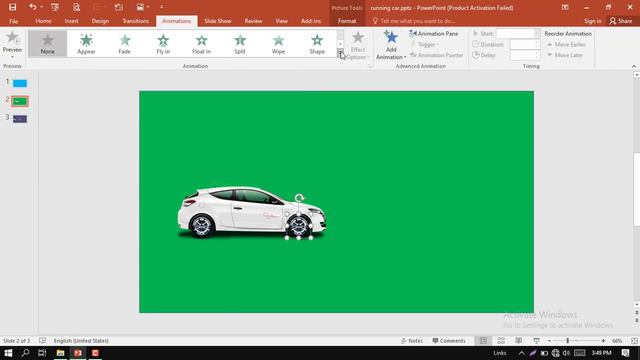
Task: Open the File menu
Action: (13, 21)
